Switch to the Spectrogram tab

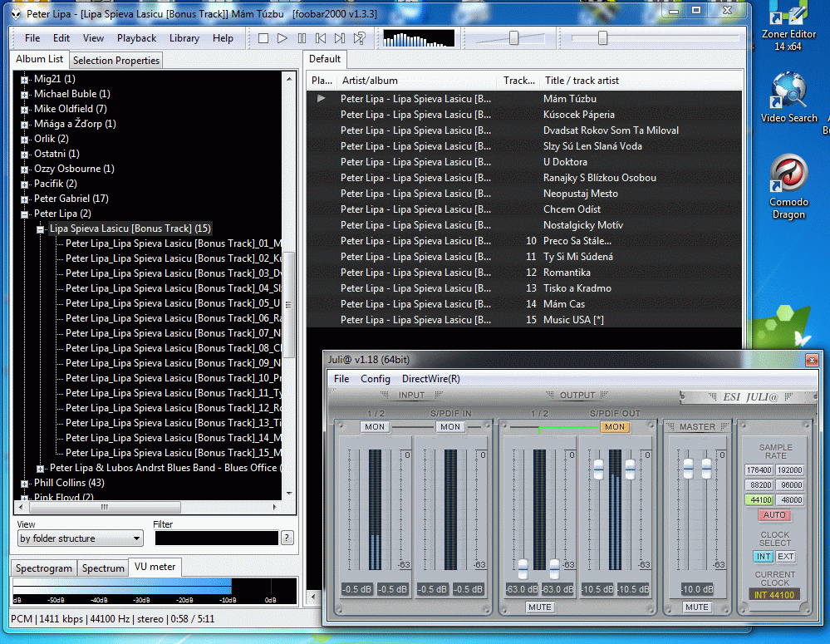44,568
